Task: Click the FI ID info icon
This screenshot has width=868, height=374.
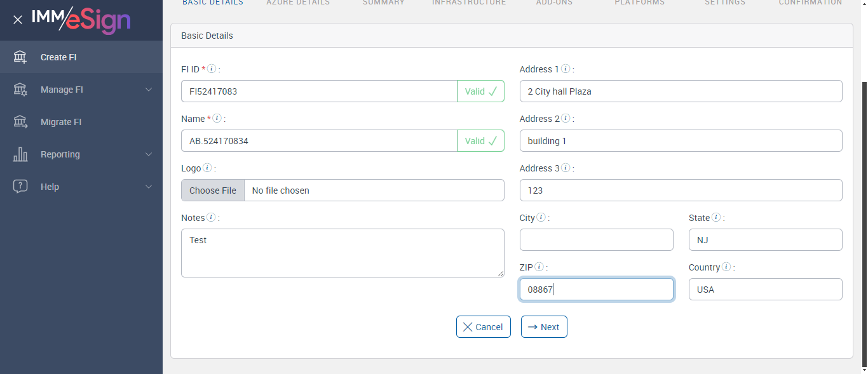Action: 212,69
